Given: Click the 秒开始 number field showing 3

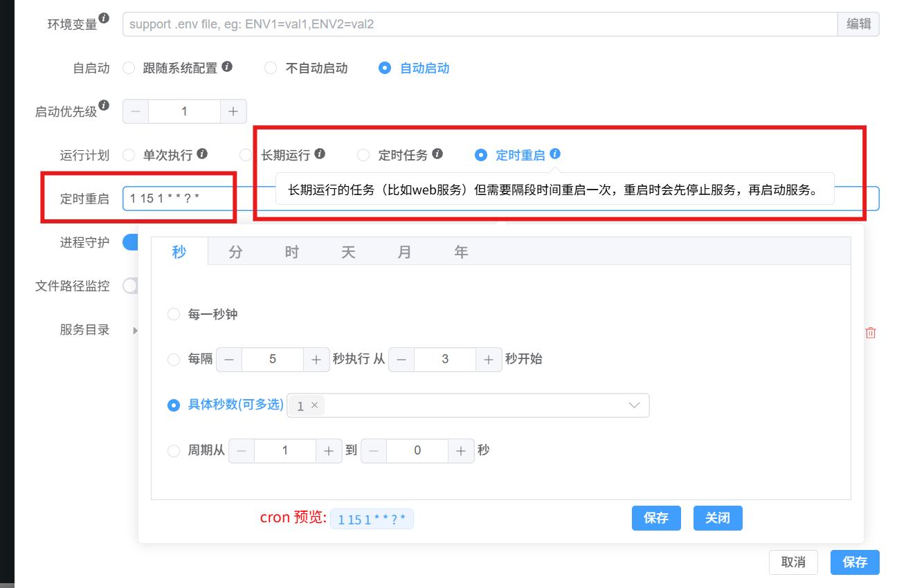Looking at the screenshot, I should point(445,360).
